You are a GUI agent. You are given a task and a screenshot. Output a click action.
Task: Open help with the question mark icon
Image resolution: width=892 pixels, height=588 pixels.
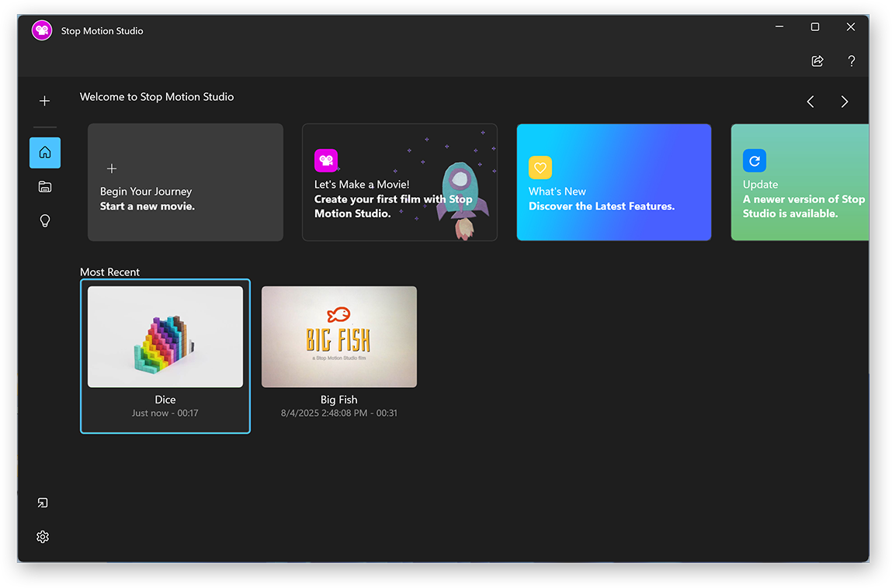tap(851, 61)
